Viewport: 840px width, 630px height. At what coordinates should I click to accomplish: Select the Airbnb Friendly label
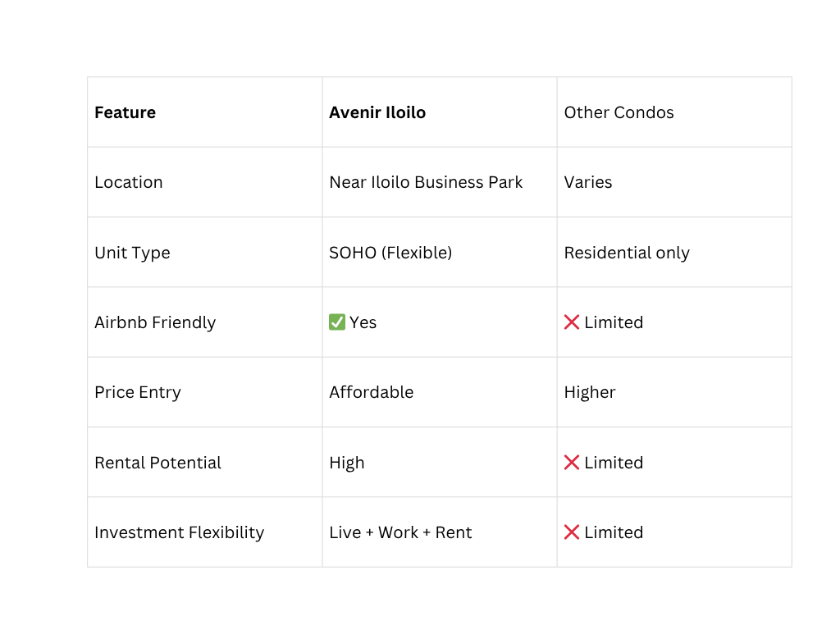(155, 322)
